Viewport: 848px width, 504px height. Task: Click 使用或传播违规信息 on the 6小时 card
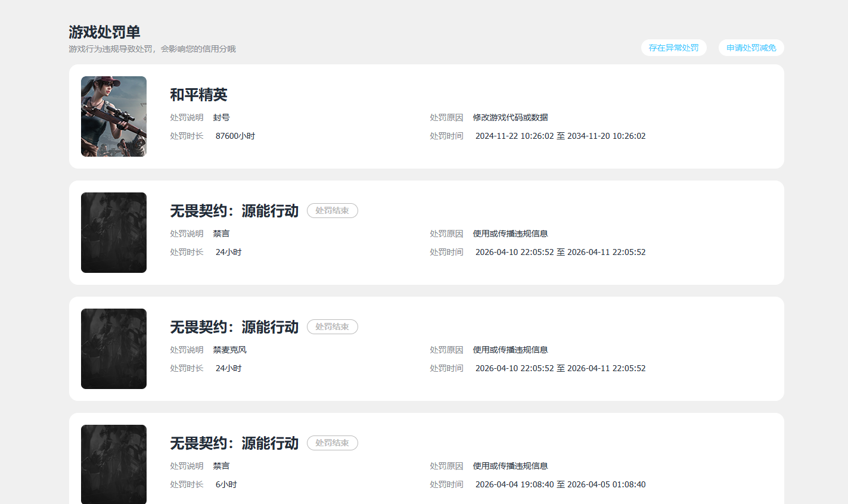tap(510, 466)
